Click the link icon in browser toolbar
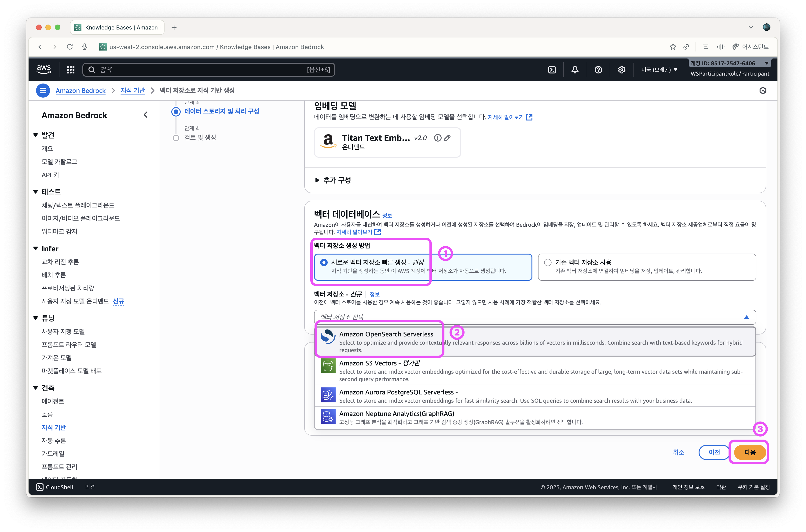The width and height of the screenshot is (806, 532). pos(686,47)
